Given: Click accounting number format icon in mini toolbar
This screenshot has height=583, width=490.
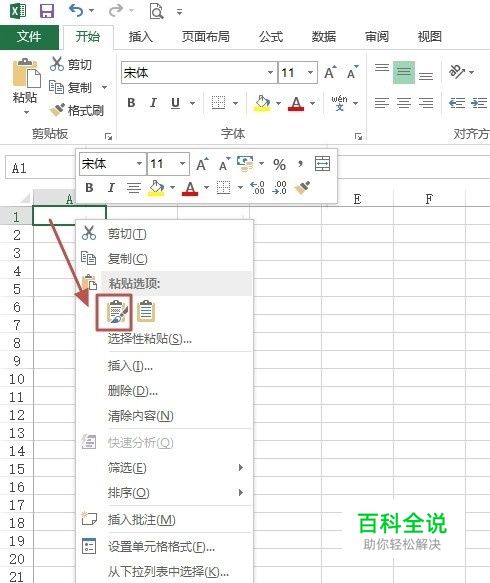Looking at the screenshot, I should [245, 164].
